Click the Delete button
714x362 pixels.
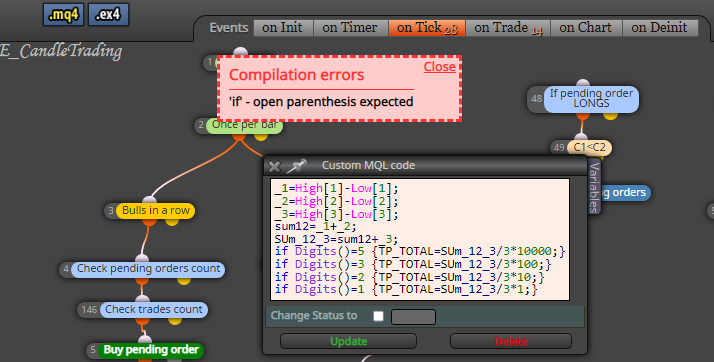[510, 341]
